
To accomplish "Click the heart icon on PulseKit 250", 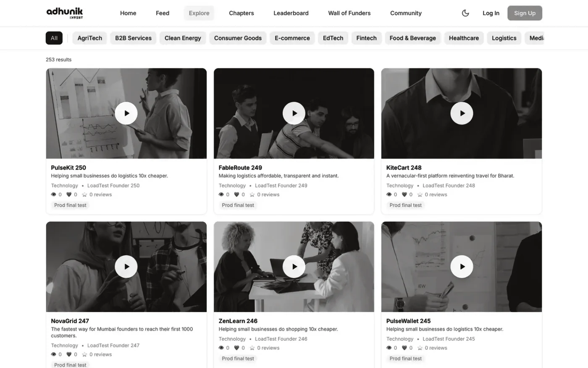I will [x=69, y=195].
